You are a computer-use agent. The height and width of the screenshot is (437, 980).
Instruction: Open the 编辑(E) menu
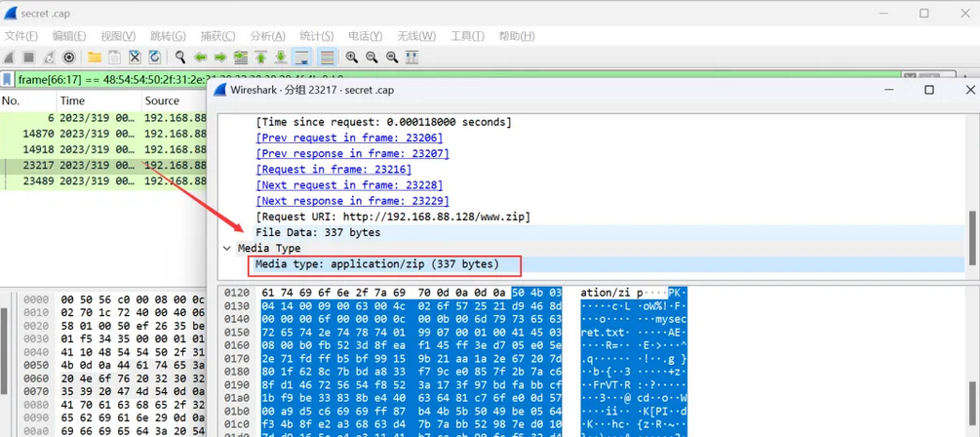[x=69, y=36]
